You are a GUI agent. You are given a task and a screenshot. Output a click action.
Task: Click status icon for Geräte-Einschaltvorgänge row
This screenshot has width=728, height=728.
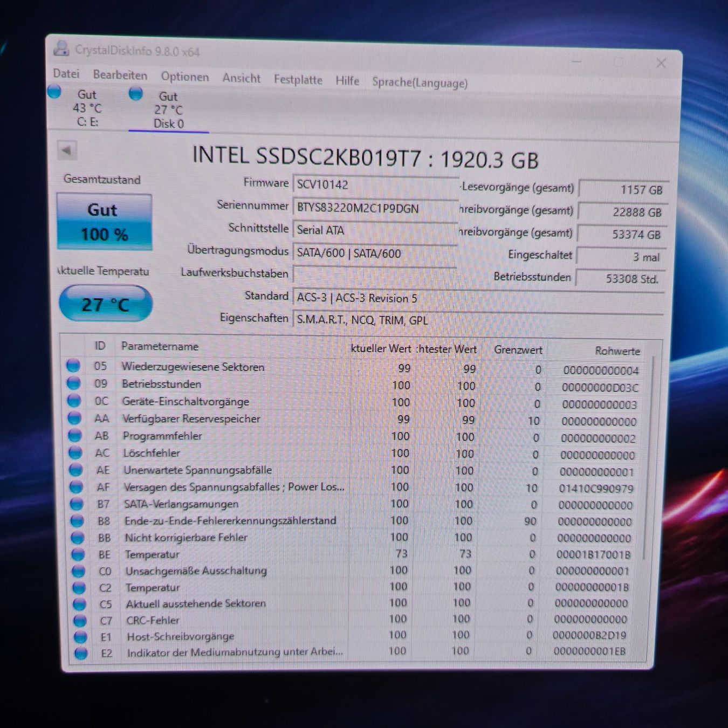click(x=74, y=401)
